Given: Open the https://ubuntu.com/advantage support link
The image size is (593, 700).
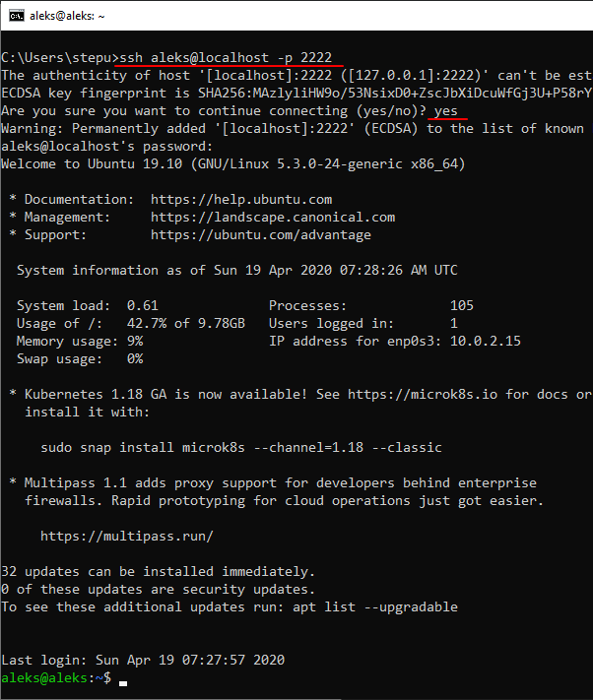Looking at the screenshot, I should coord(261,234).
